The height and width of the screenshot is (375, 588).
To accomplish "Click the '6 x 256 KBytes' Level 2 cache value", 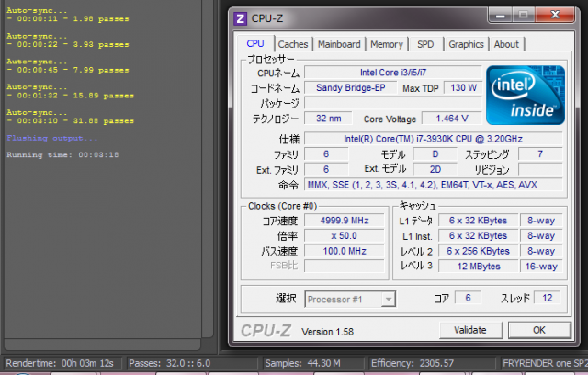I will (x=478, y=251).
